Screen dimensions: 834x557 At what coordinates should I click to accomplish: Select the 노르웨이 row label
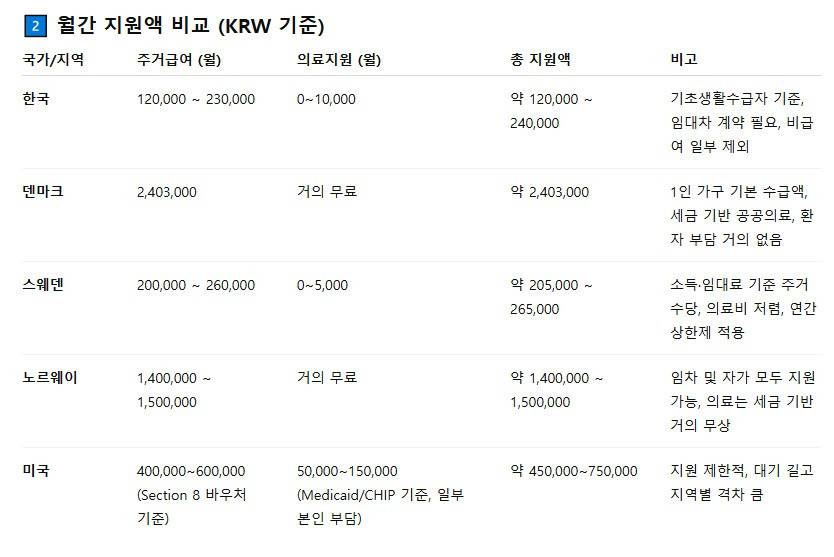tap(49, 378)
